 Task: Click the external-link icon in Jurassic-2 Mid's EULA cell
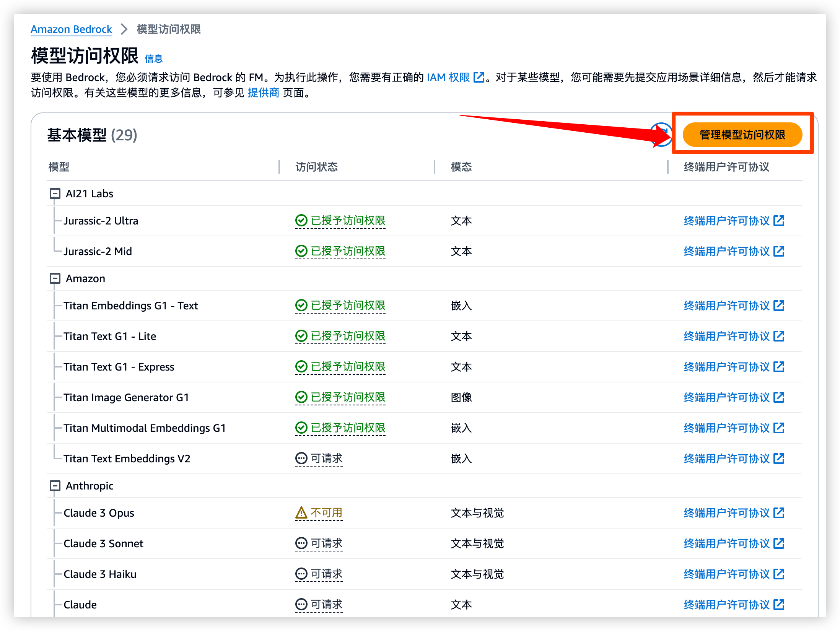[x=779, y=251]
